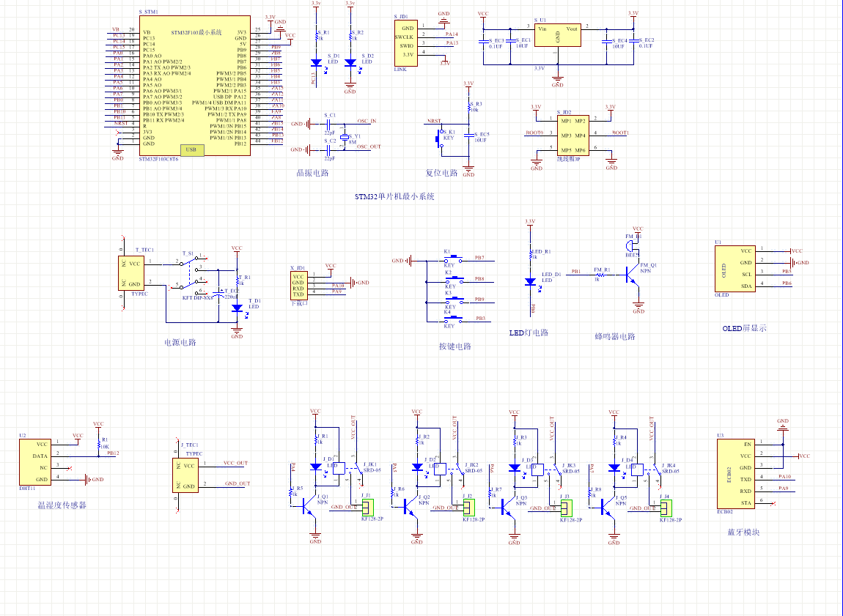Viewport: 843px width, 616px height.
Task: Select resistor LED_R1 1k
Action: point(531,253)
